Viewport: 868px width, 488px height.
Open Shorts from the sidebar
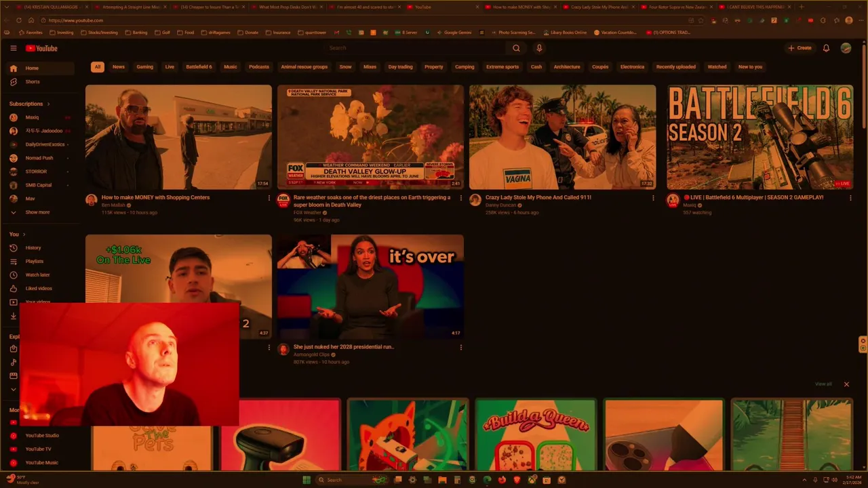[41, 82]
